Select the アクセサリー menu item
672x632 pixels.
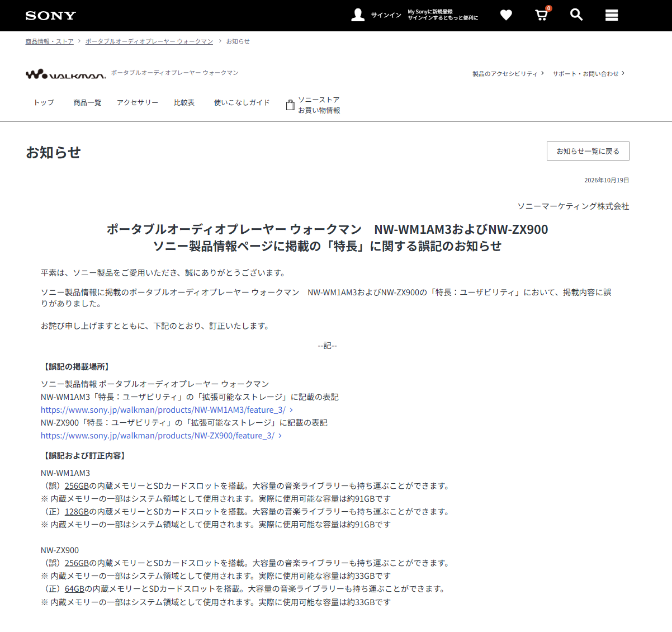pos(138,102)
